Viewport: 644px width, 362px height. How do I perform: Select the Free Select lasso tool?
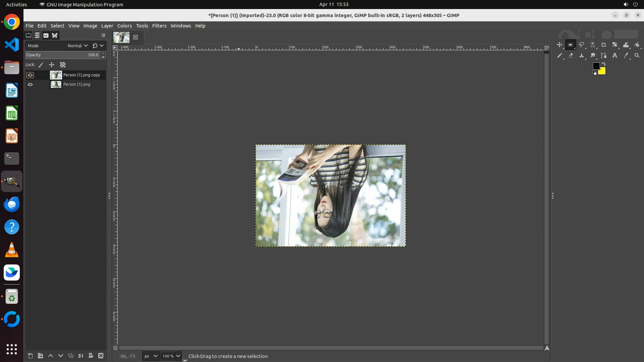pyautogui.click(x=582, y=45)
